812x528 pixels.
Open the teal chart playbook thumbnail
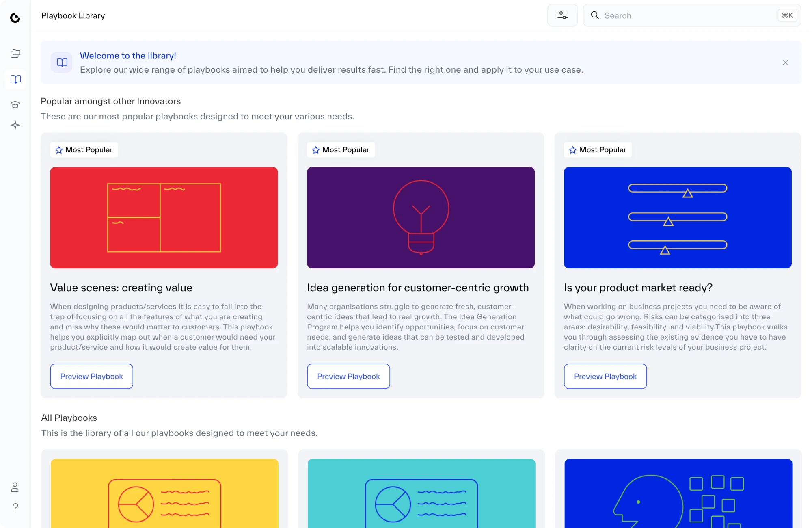tap(421, 493)
